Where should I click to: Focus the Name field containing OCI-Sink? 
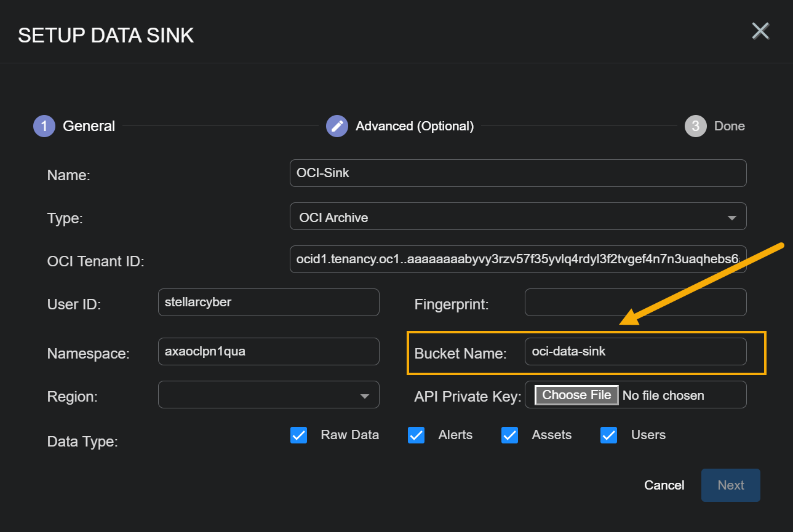pos(517,173)
